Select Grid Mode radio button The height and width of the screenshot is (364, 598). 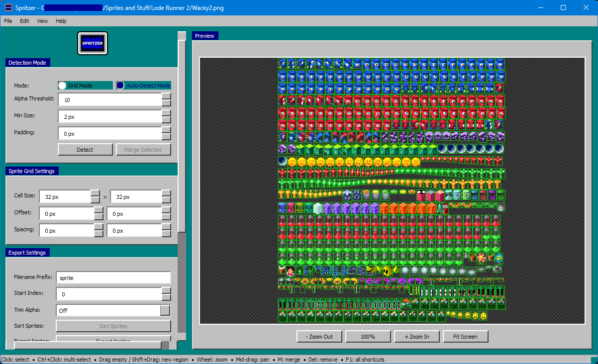pyautogui.click(x=85, y=86)
